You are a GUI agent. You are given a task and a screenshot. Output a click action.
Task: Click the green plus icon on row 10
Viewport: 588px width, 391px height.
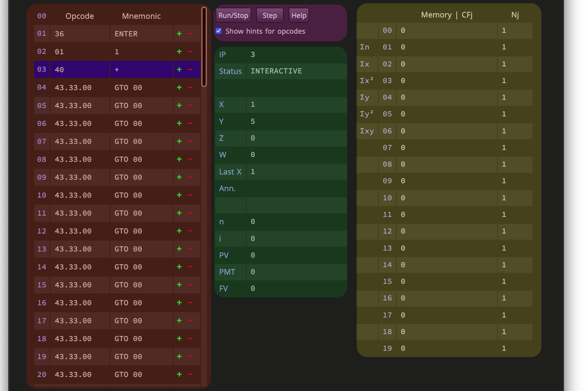pos(179,195)
